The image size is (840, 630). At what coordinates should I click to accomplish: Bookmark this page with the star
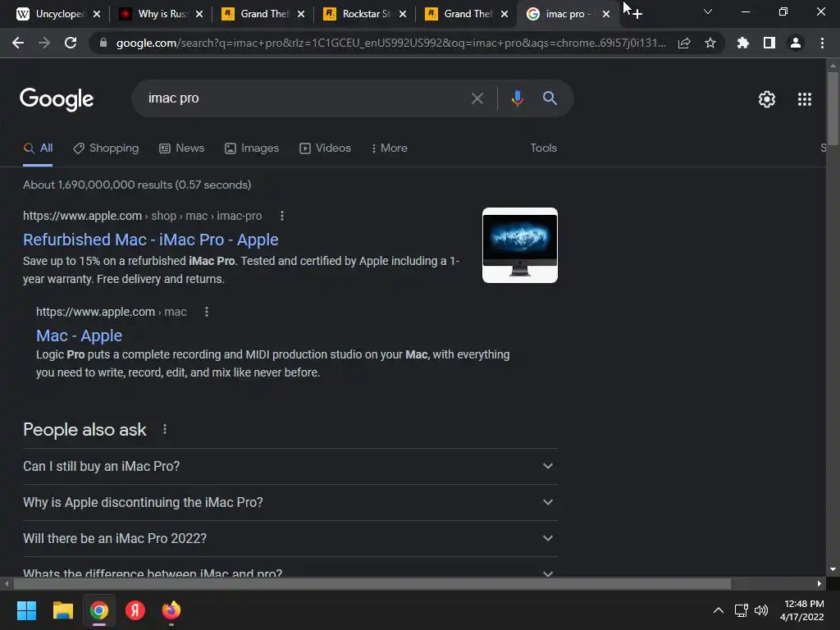[710, 43]
